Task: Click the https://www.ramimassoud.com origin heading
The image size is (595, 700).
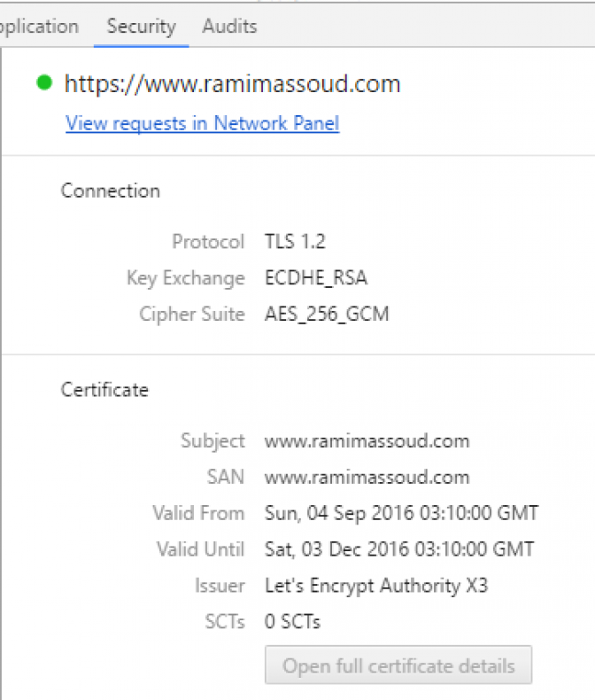Action: pos(232,84)
